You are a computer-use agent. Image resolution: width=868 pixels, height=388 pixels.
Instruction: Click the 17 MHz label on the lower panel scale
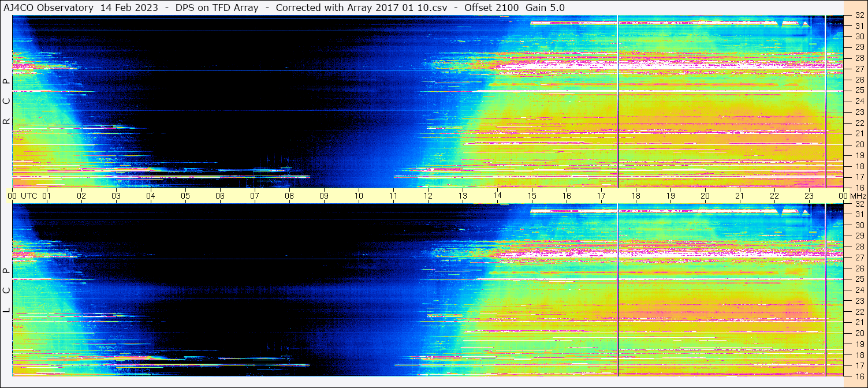[859, 365]
